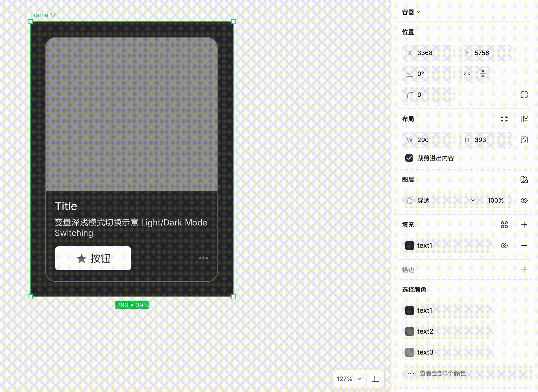This screenshot has width=538, height=392.
Task: Edit the Y position field 5756
Action: [485, 53]
